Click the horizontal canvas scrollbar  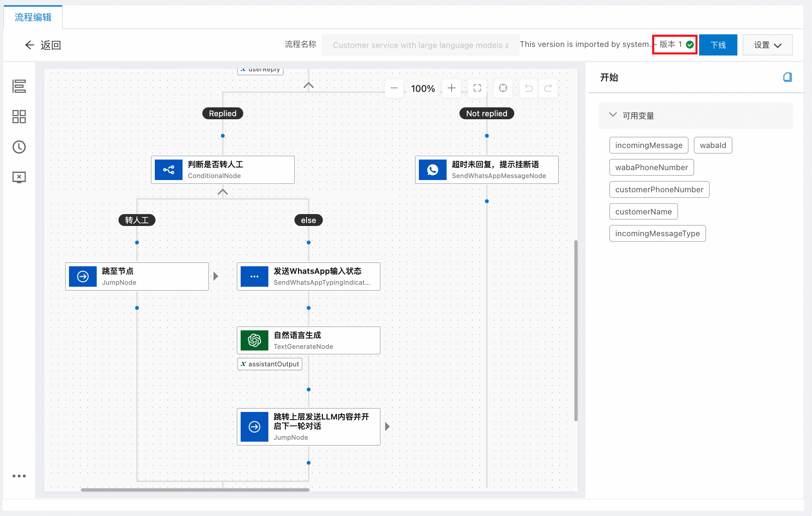(195, 490)
